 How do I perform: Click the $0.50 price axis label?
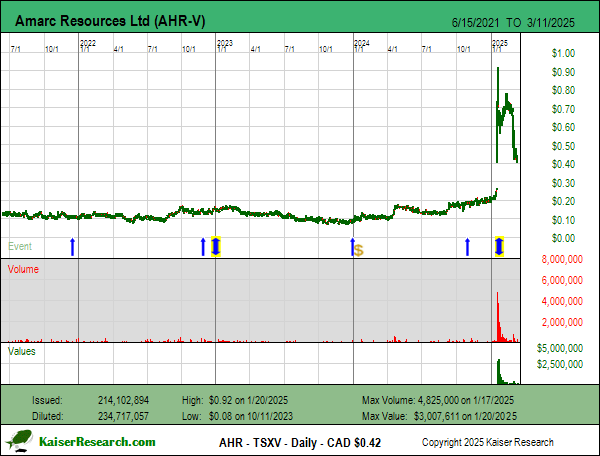[x=563, y=146]
